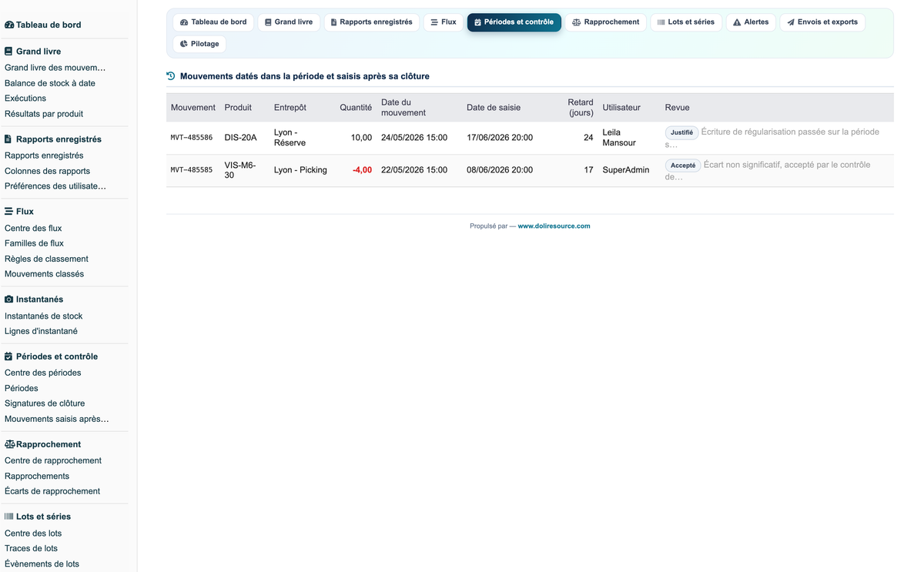924x572 pixels.
Task: Open Rapports enregistrés sidebar sub-link
Action: [x=44, y=156]
